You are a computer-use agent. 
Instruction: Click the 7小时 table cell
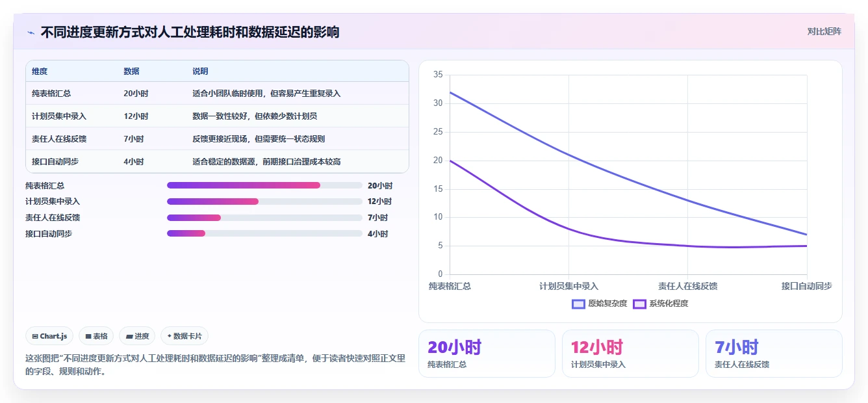tap(134, 139)
